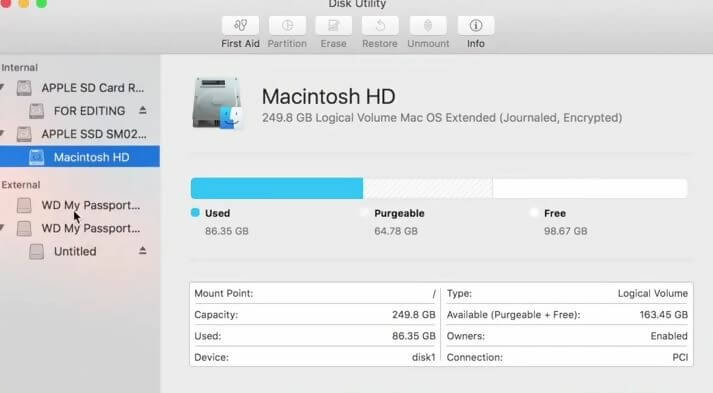Click the large Macintosh HD drive image

(x=217, y=103)
